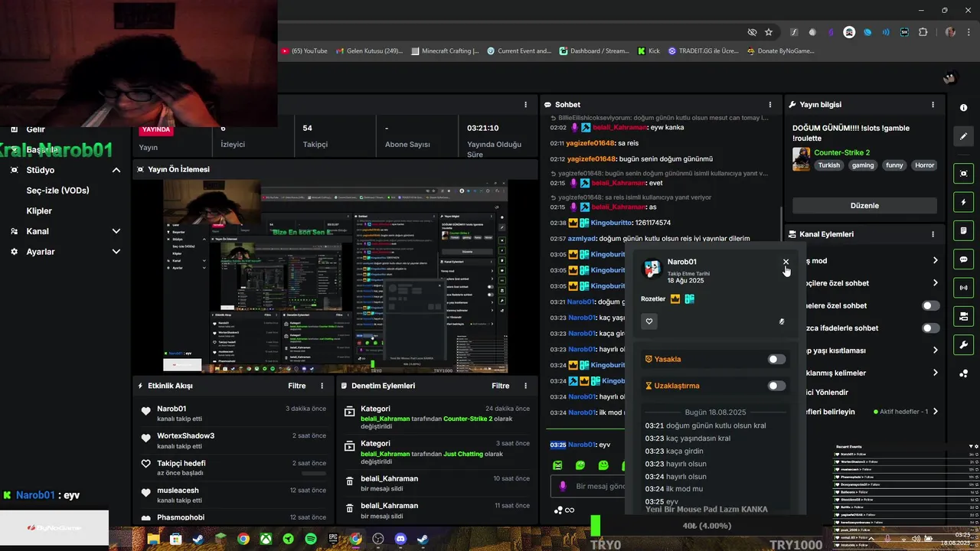Click the Counter-Strike 2 category link in Yayın bilgisi
Viewport: 980px width, 551px height.
click(841, 152)
